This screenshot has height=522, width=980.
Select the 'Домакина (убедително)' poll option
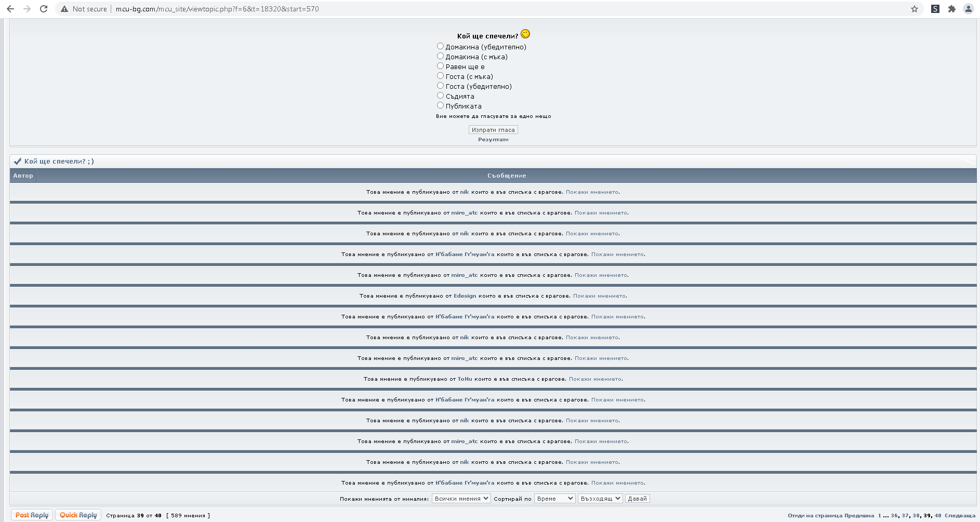pyautogui.click(x=440, y=46)
